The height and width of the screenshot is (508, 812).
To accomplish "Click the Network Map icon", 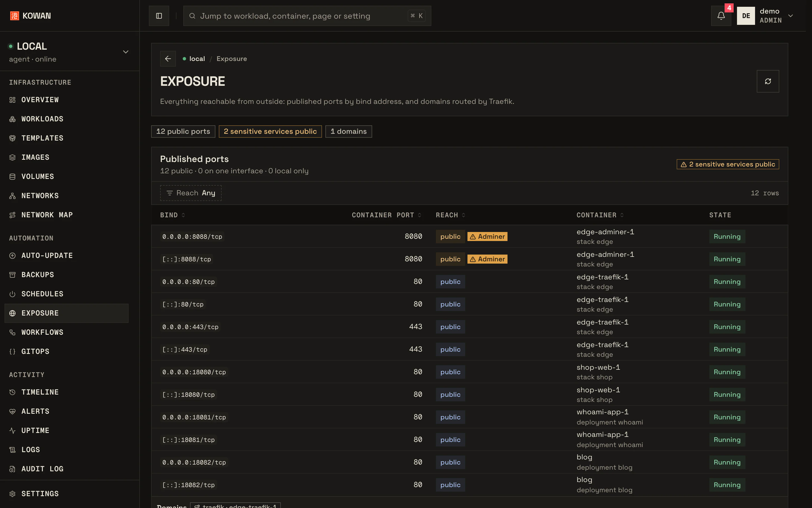I will (x=12, y=215).
